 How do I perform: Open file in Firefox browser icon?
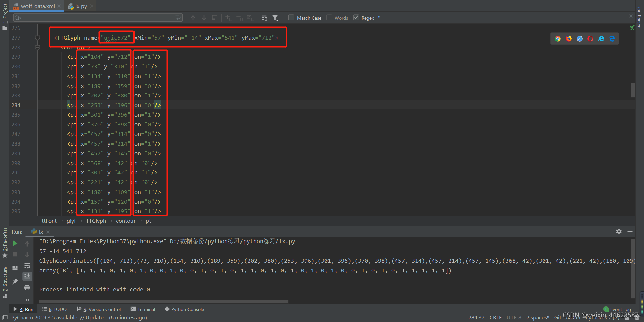click(x=569, y=39)
